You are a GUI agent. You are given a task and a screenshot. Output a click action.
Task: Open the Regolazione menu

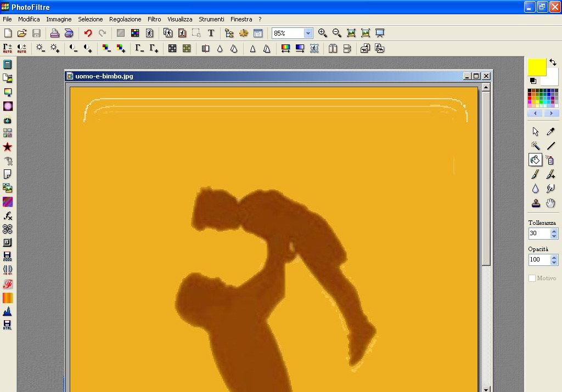(x=125, y=19)
